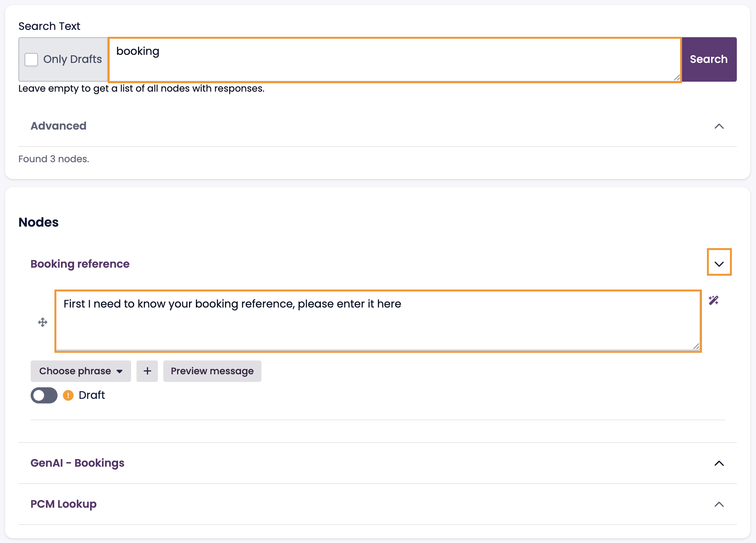The height and width of the screenshot is (543, 756).
Task: Click the move drag handle icon
Action: click(x=43, y=322)
